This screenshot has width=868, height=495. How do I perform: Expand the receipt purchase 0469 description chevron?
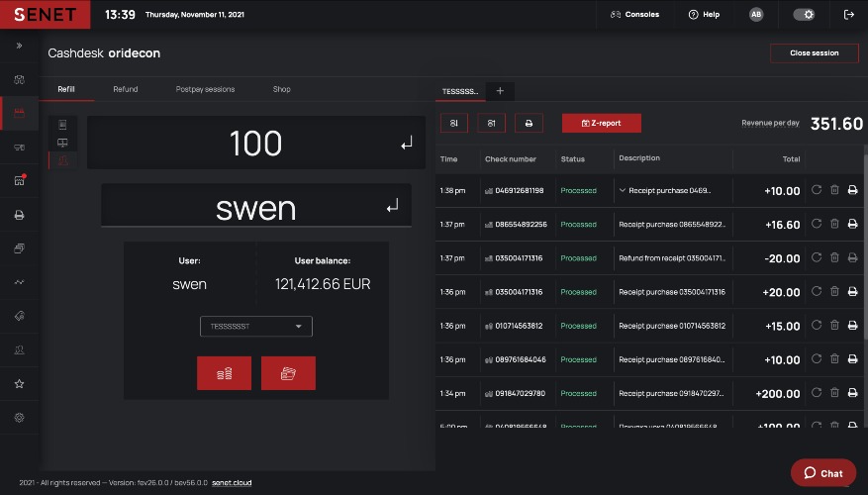(623, 190)
